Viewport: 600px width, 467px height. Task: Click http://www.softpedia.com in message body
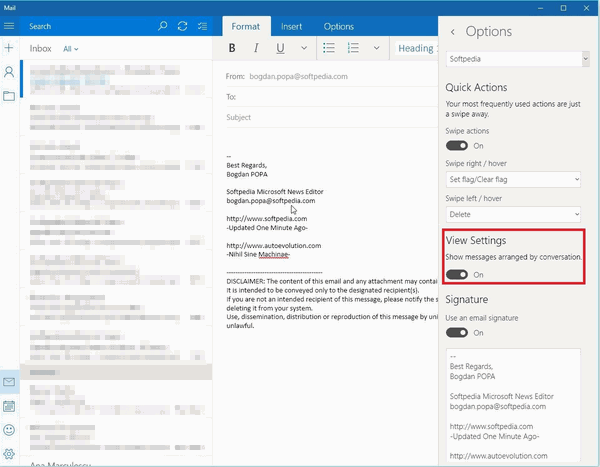click(x=267, y=219)
